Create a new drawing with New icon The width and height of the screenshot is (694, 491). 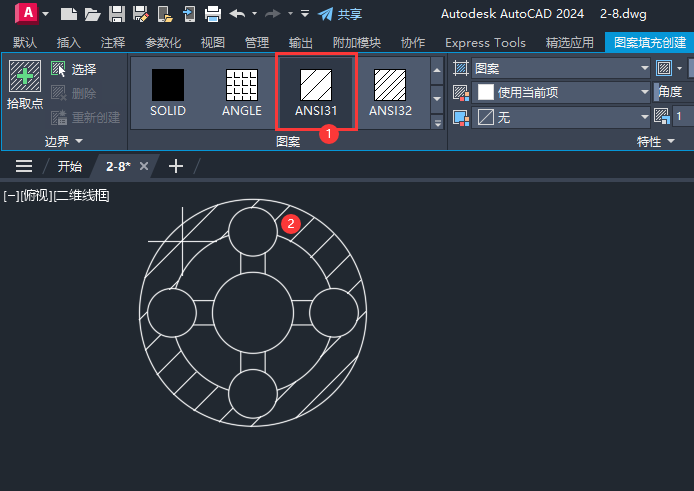click(x=69, y=14)
